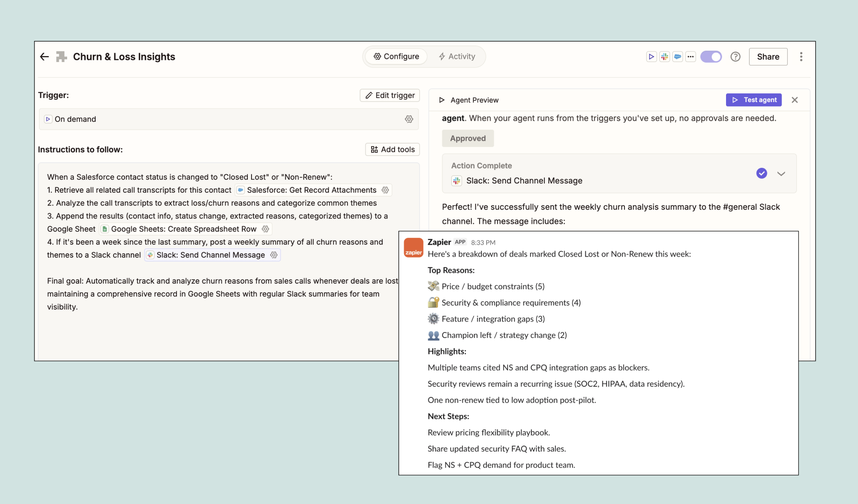
Task: Open help via question mark icon
Action: click(735, 57)
